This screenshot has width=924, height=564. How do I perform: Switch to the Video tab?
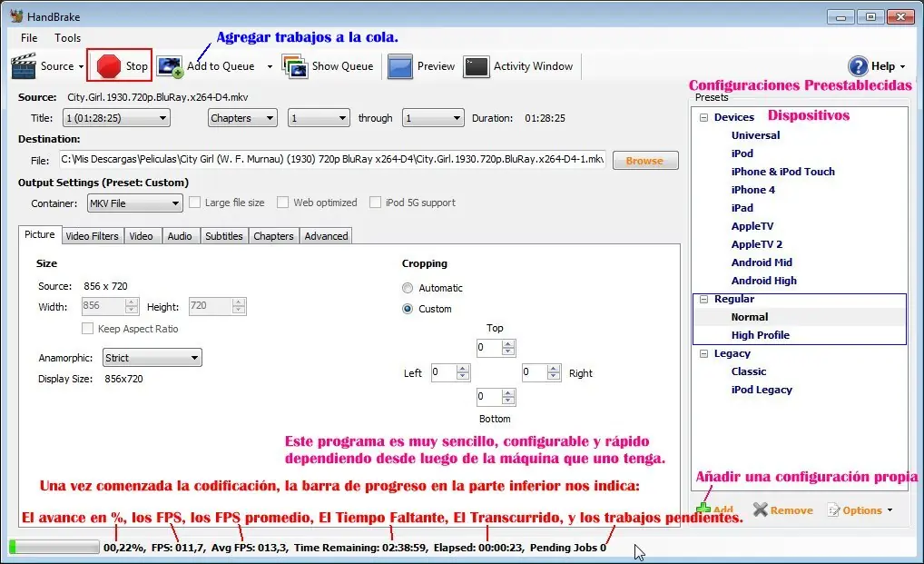pos(142,236)
